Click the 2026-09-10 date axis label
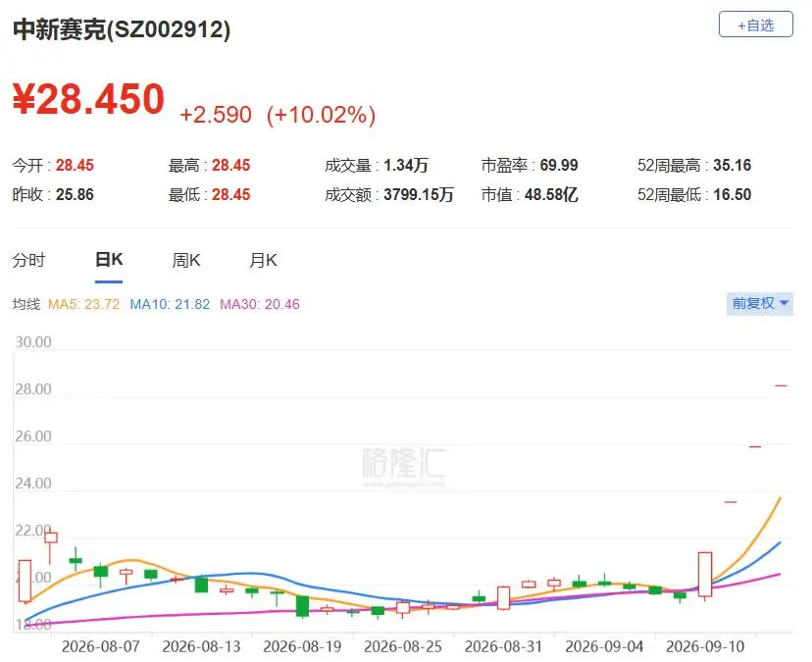 pyautogui.click(x=705, y=646)
